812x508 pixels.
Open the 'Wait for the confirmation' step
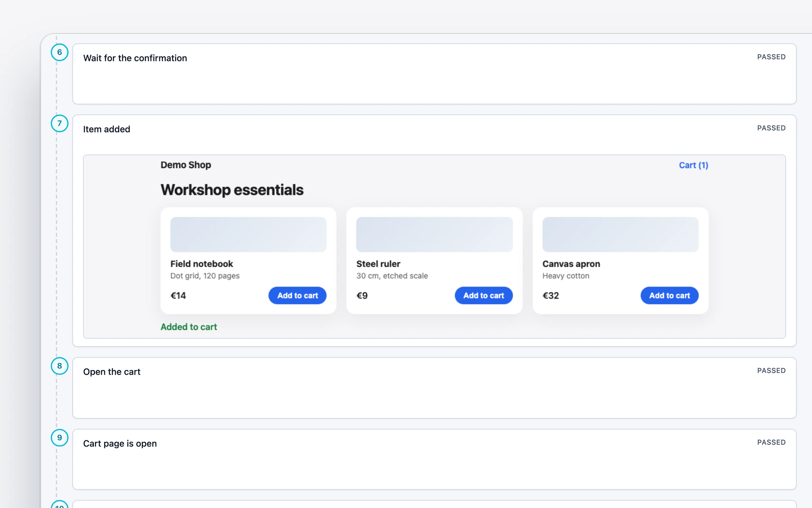click(x=434, y=74)
